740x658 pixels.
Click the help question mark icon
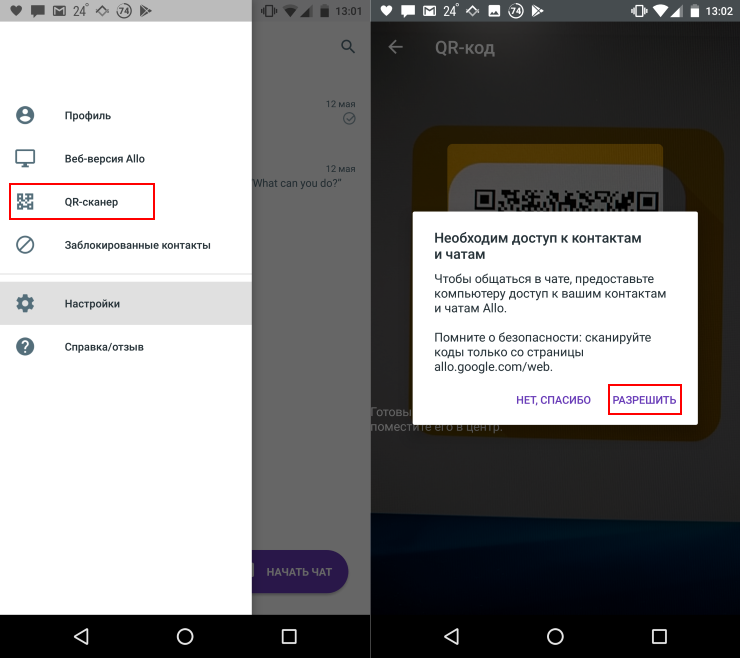pyautogui.click(x=25, y=347)
